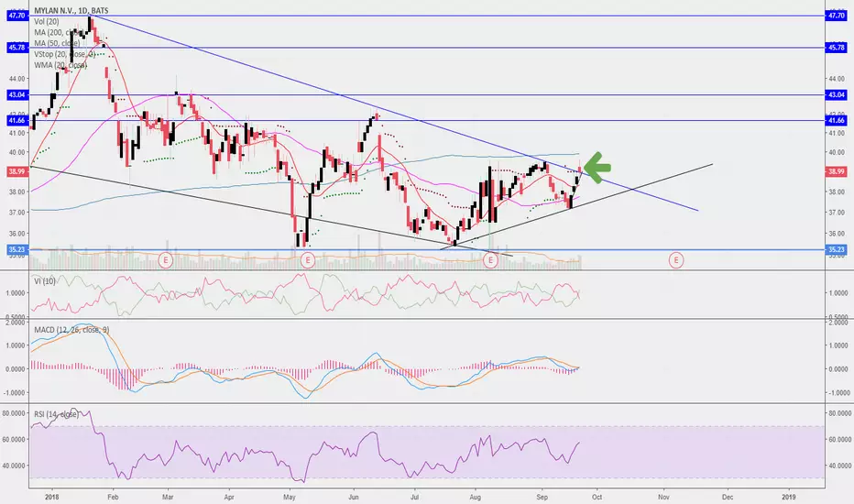This screenshot has height=504, width=854.
Task: Click the 45.78 level tag on left scale
Action: (16, 48)
